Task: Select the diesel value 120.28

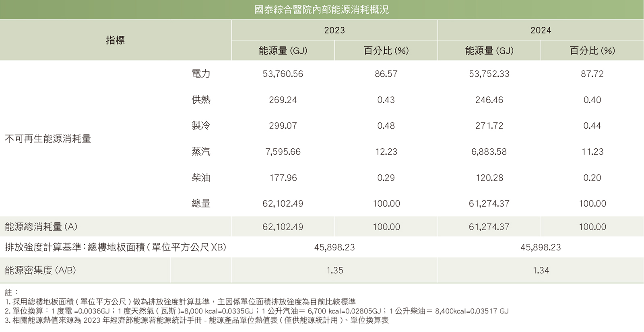Action: [489, 178]
